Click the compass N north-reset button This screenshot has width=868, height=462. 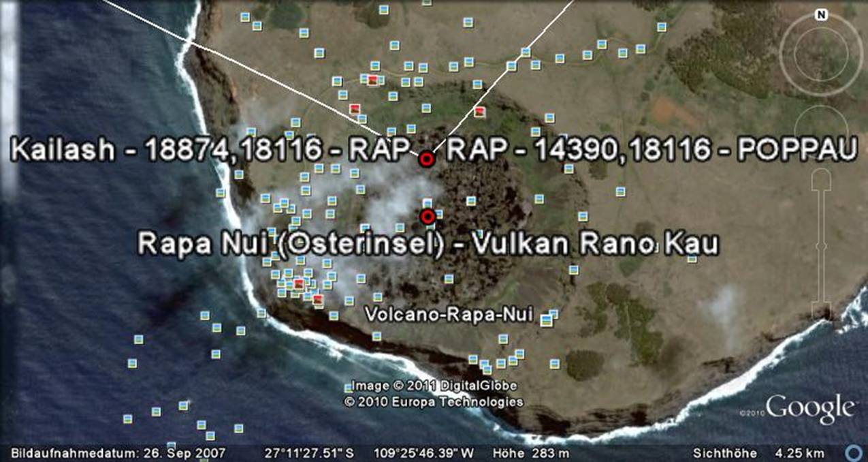point(822,14)
